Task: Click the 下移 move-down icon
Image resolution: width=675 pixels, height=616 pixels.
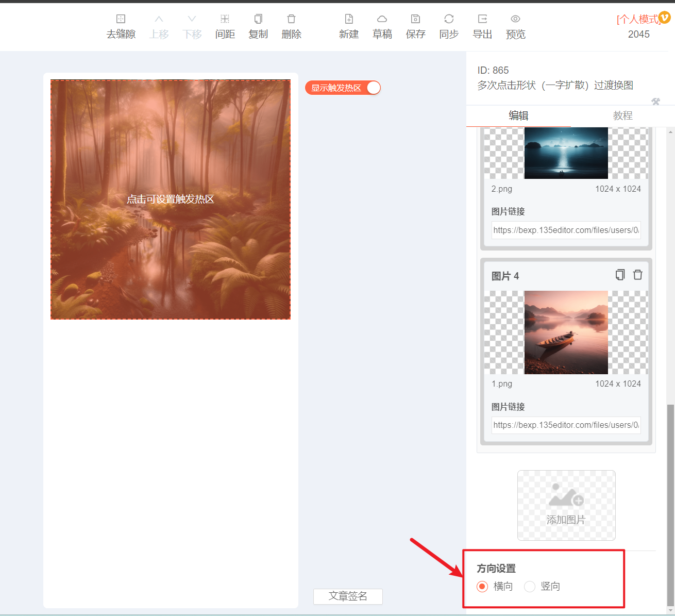Action: [x=192, y=19]
